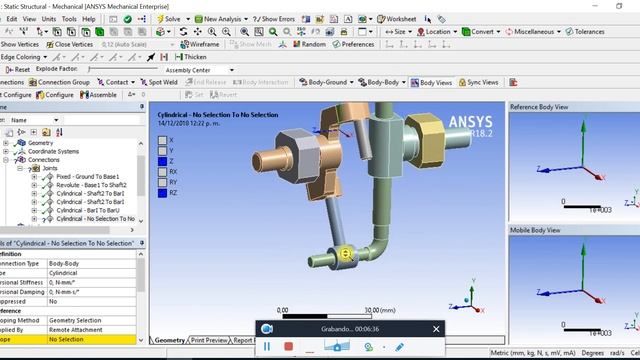Viewport: 640px width, 360px height.
Task: Select the Revolute - Base1 To Shaft2 joint
Action: pyautogui.click(x=91, y=185)
